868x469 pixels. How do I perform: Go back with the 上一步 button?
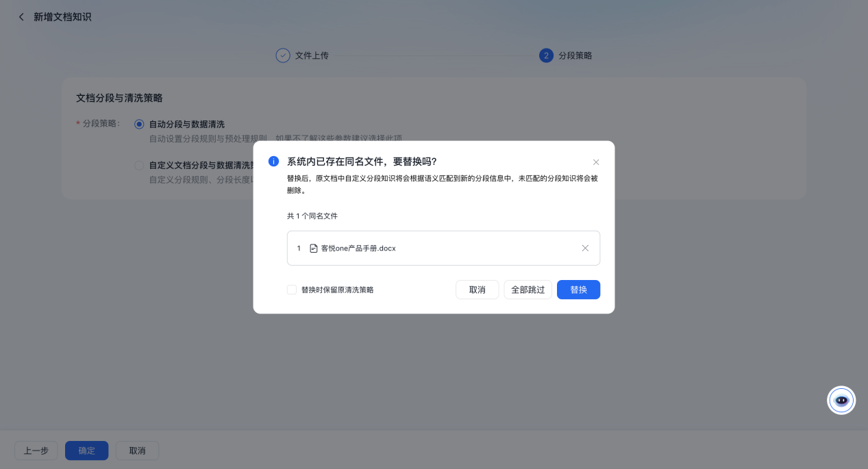tap(36, 451)
